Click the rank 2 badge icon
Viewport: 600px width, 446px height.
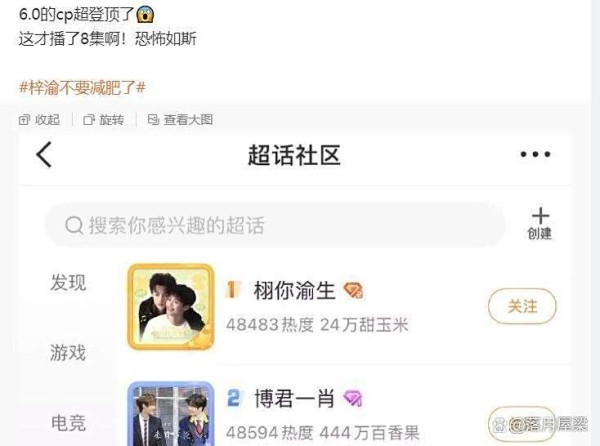234,398
